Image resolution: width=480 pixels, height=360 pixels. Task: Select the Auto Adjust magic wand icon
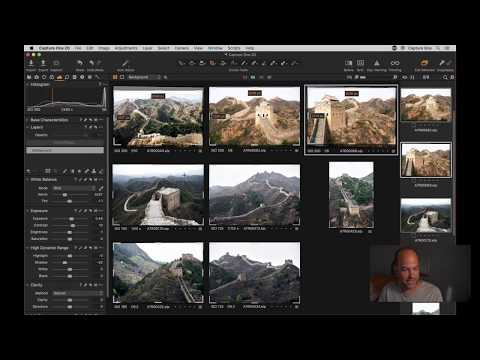(x=125, y=63)
